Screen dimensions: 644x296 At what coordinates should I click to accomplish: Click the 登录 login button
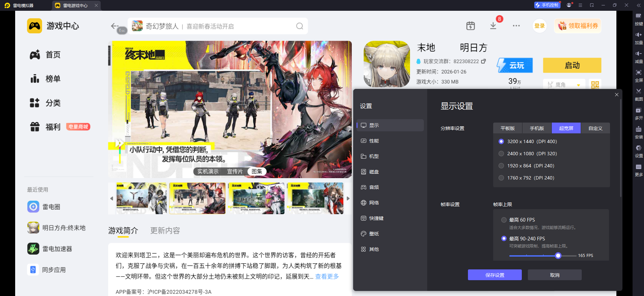click(540, 26)
